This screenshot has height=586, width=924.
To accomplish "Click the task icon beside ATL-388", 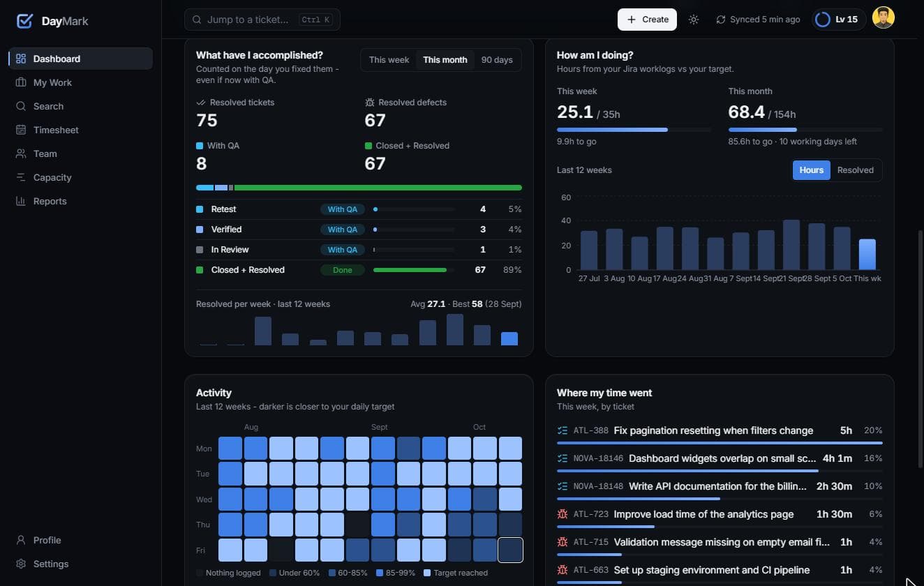I will pos(562,430).
